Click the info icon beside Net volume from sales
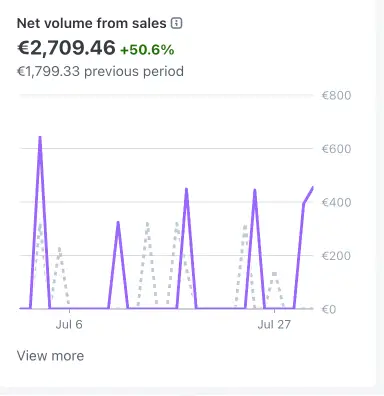This screenshot has height=396, width=384. pos(176,23)
